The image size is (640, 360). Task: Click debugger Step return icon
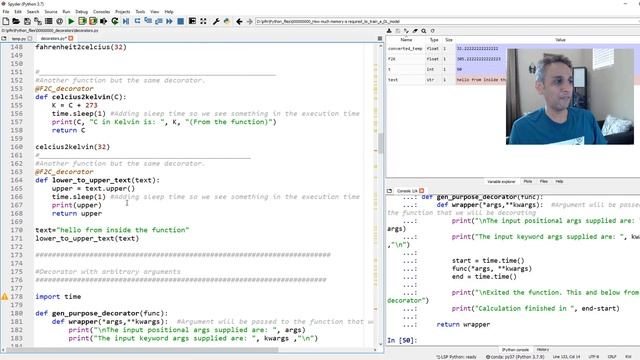[x=158, y=21]
